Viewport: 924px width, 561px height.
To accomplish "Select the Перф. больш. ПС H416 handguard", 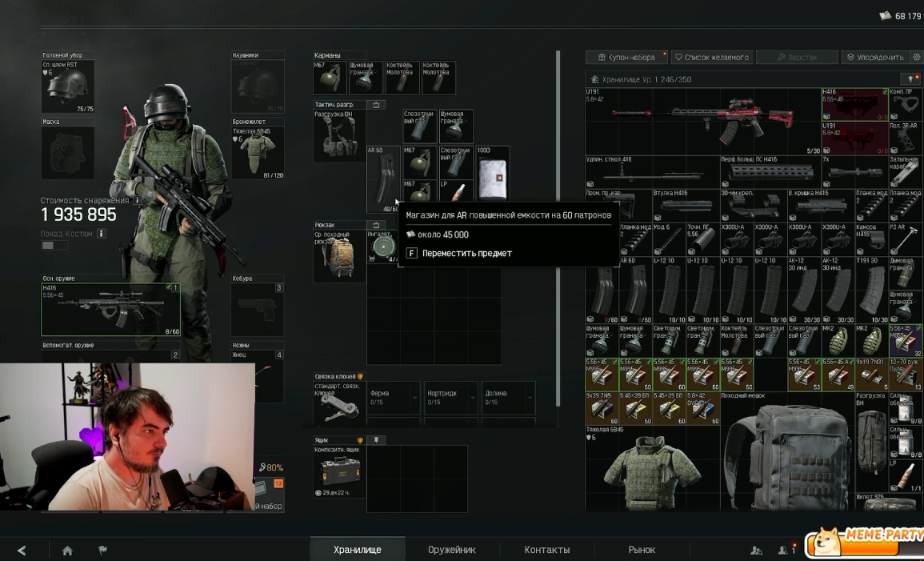I will pyautogui.click(x=770, y=172).
